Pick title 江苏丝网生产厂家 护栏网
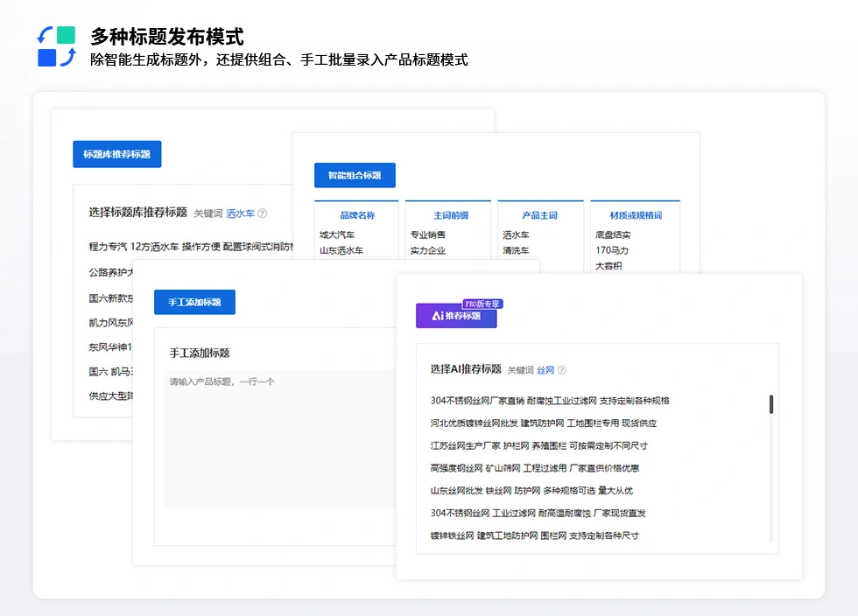 point(539,445)
